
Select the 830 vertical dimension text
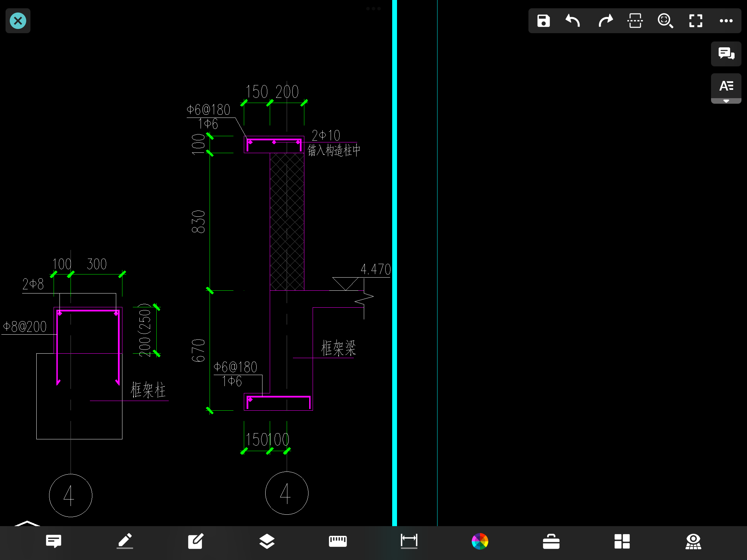[x=199, y=222]
